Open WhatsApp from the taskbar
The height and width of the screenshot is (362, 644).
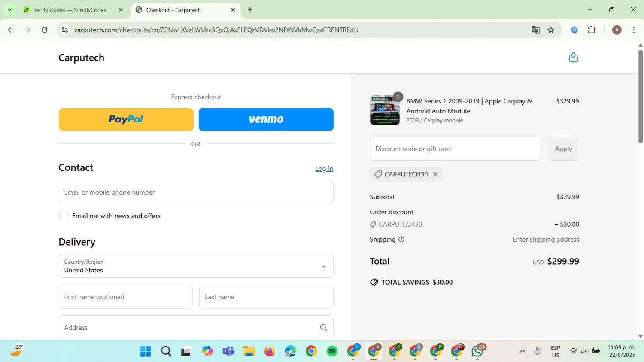coord(477,351)
